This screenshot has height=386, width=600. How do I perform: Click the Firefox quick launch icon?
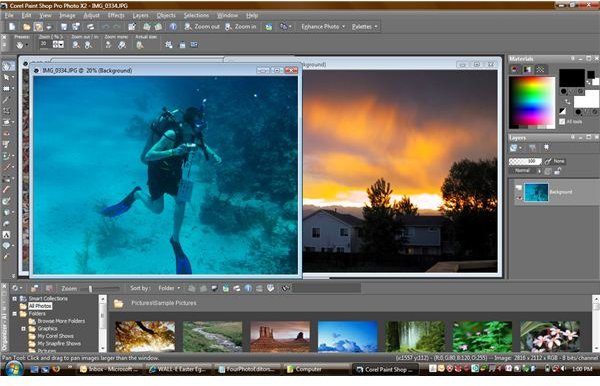click(x=56, y=369)
